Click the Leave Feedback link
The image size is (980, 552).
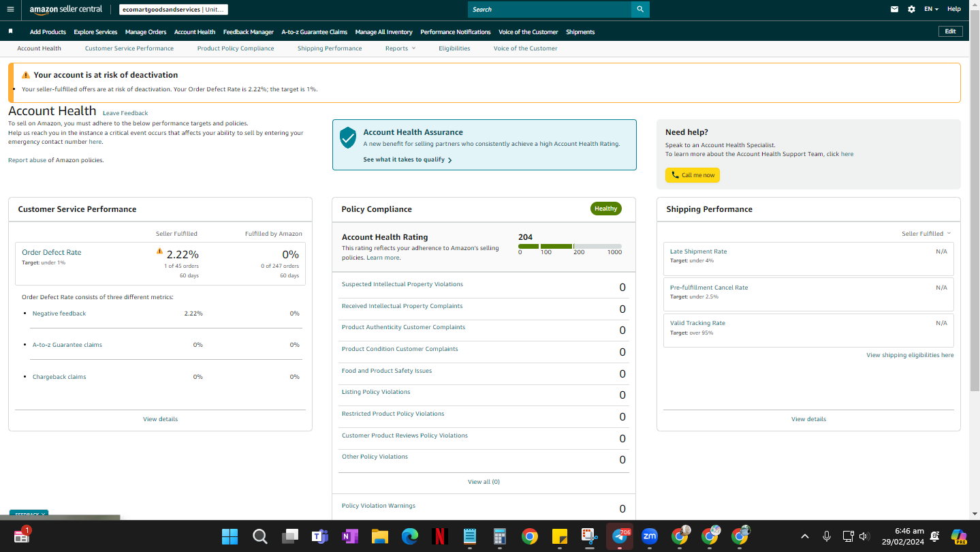[125, 113]
